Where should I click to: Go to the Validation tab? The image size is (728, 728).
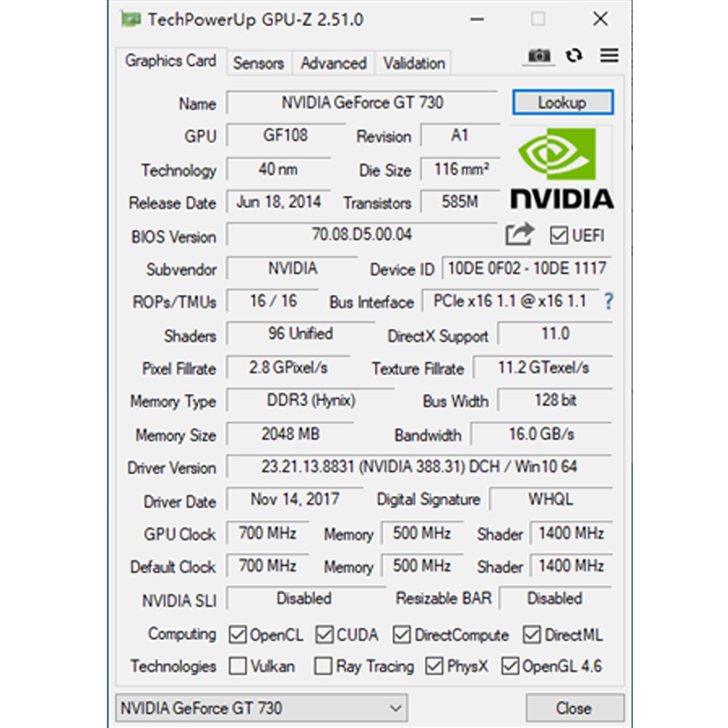[414, 63]
